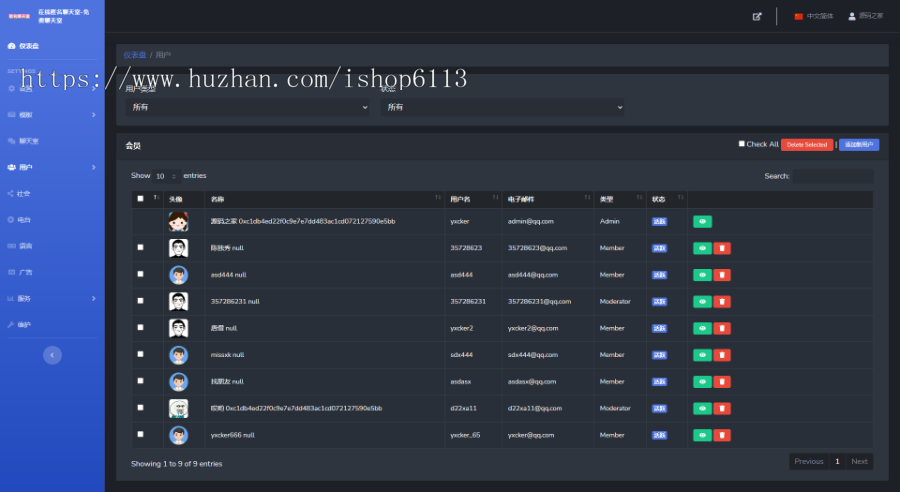This screenshot has width=900, height=492.
Task: Delete user asd444 via red trash icon
Action: point(722,275)
